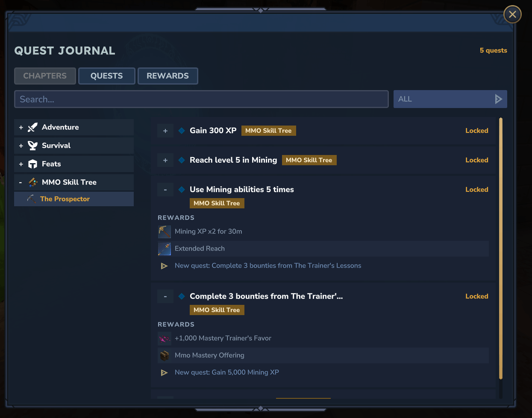
Task: Click the MMO Skill Tree chapter icon
Action: pyautogui.click(x=32, y=182)
